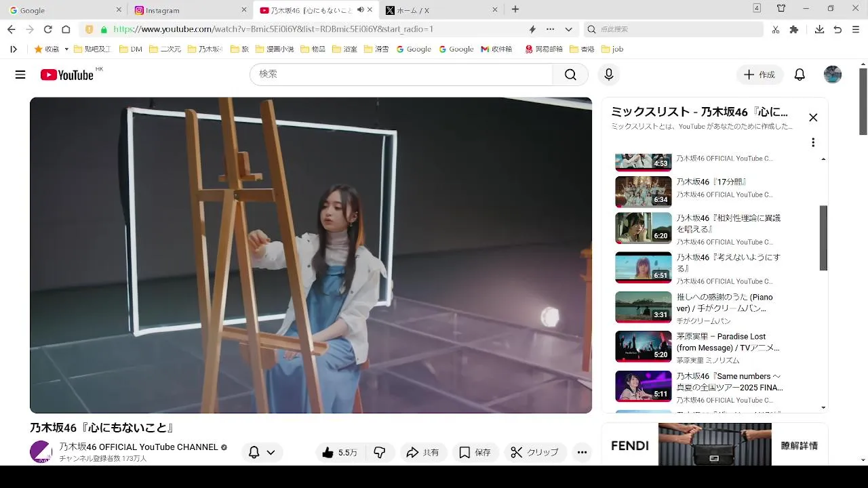
Task: Open the 收件箱 Gmail bookmark
Action: (x=496, y=49)
